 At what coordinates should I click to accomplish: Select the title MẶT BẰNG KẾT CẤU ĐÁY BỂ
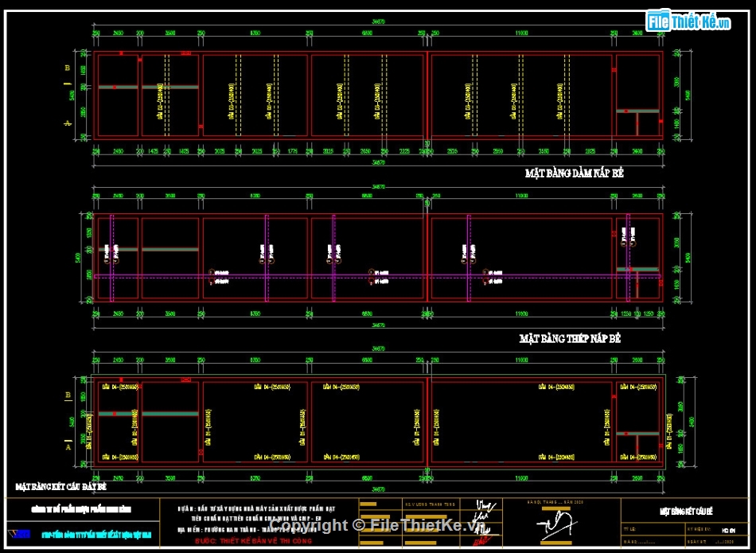click(60, 487)
